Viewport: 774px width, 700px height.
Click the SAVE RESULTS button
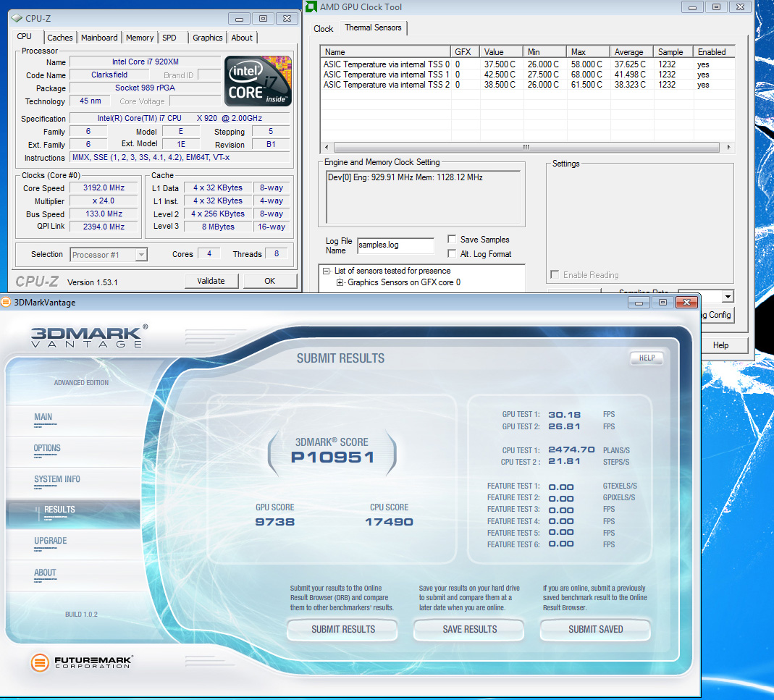[469, 629]
